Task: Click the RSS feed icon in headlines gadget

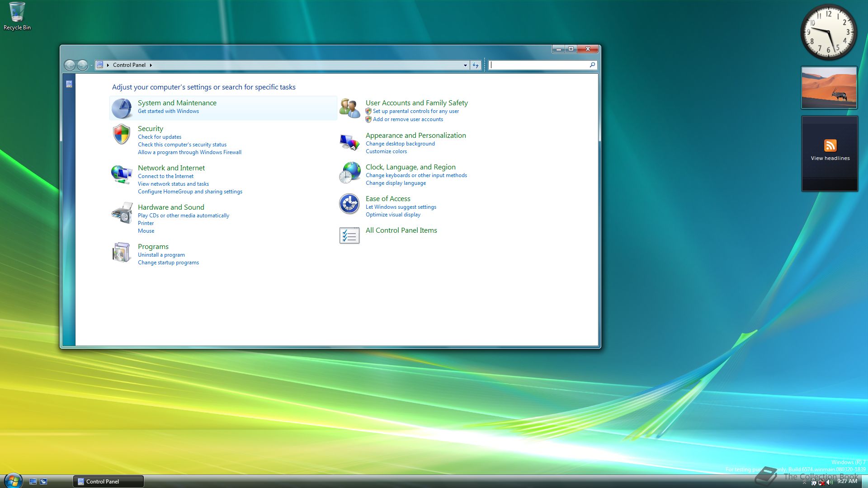Action: pyautogui.click(x=830, y=145)
